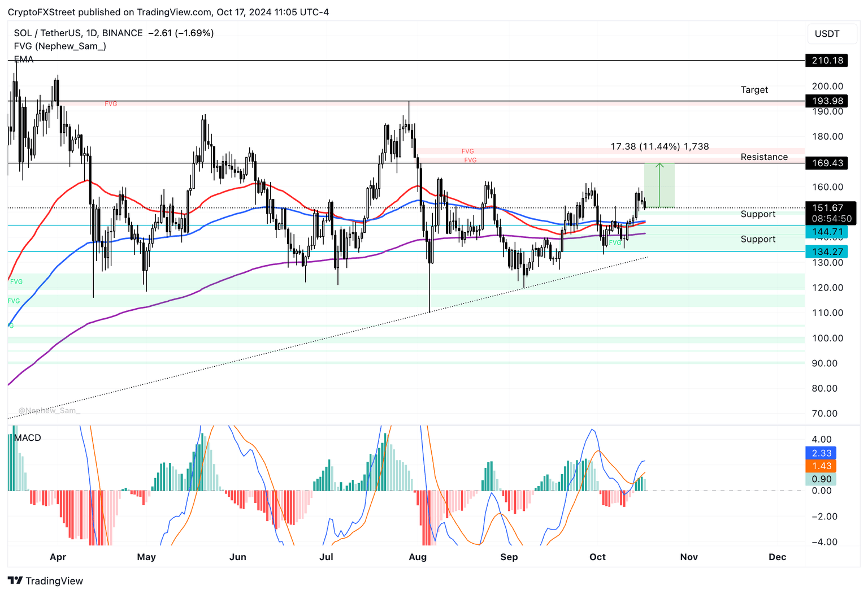Click the Oct marker on time axis
The width and height of the screenshot is (868, 594).
(597, 557)
